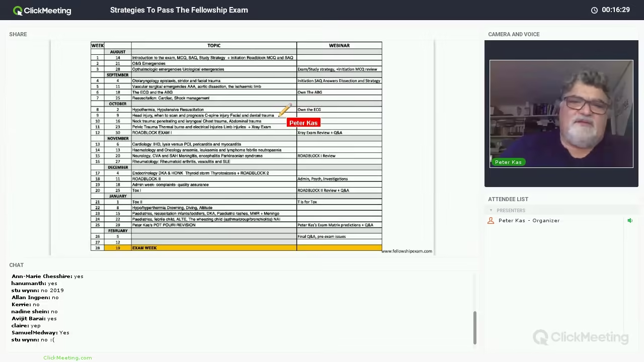
Task: Click the green Peter Kas webcam name tag
Action: (x=508, y=162)
